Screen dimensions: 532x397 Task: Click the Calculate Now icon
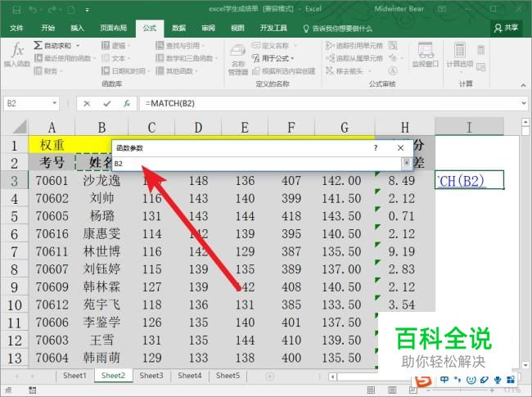tap(480, 50)
